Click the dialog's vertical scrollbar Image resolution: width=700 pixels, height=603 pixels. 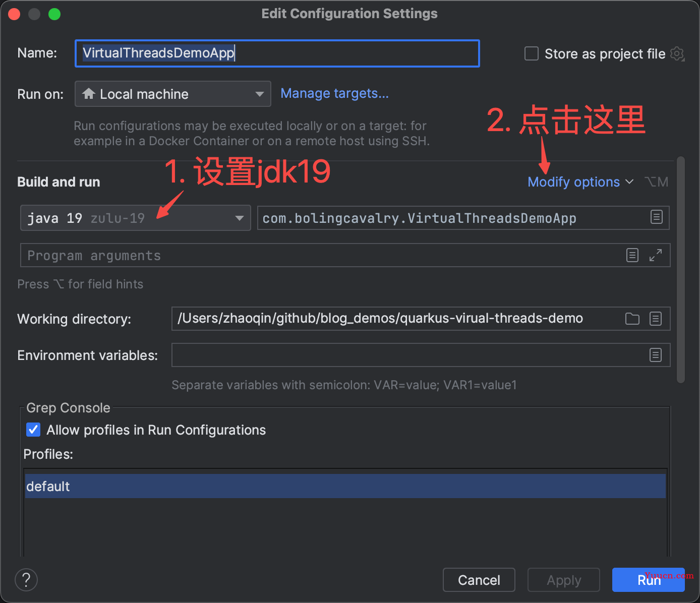(681, 270)
